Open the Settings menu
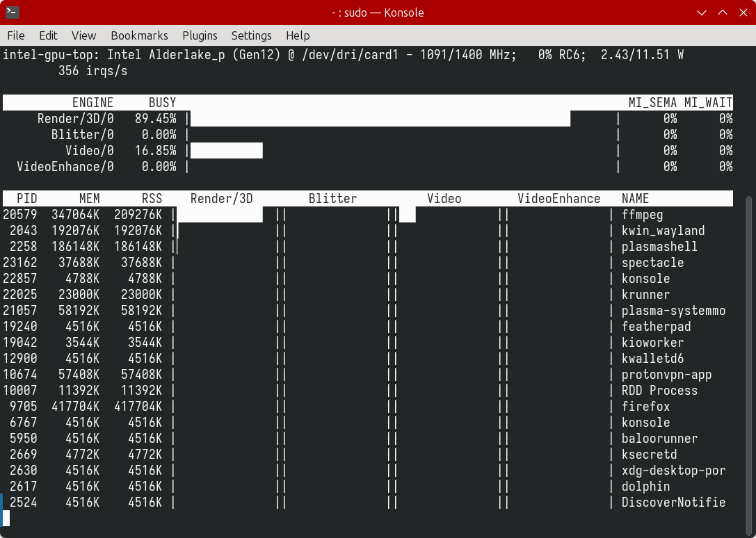756x538 pixels. [251, 35]
